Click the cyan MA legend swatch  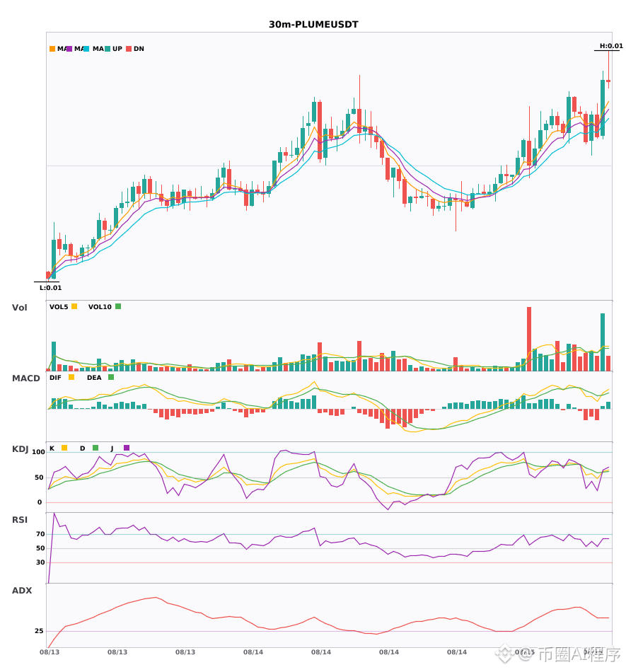(x=86, y=49)
